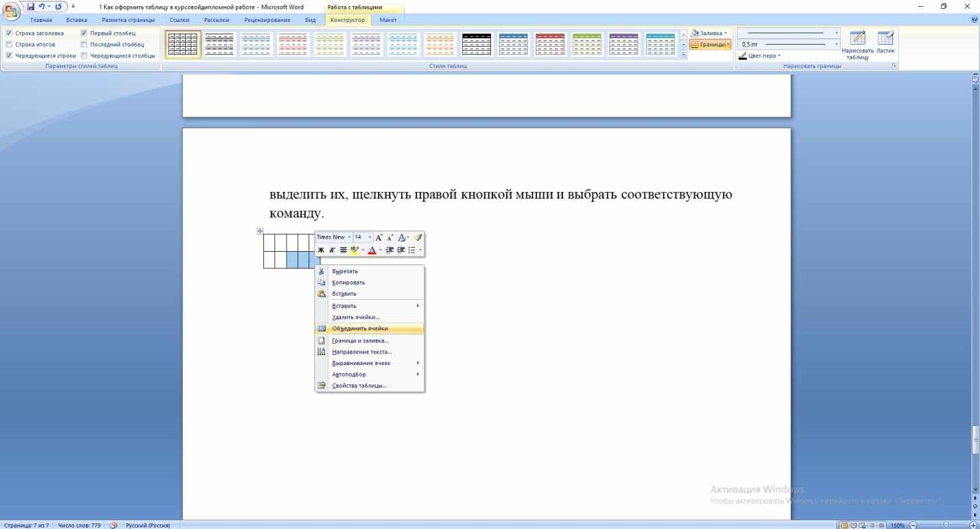
Task: Open Word Help question mark icon
Action: pos(975,20)
